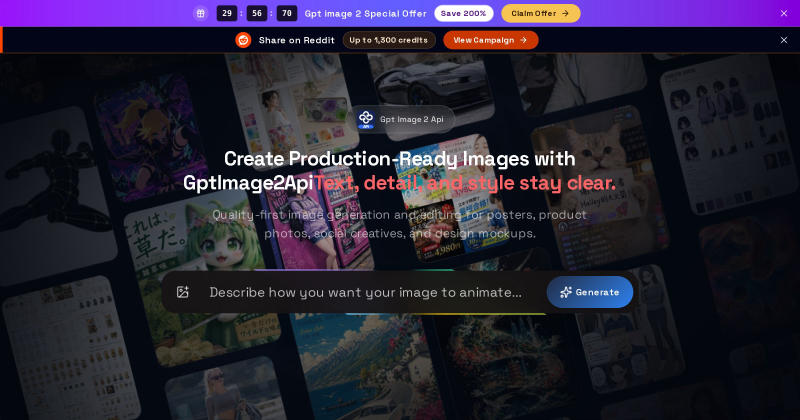Open the martial arts silhouette thumbnail
The image size is (800, 420).
[x=54, y=194]
